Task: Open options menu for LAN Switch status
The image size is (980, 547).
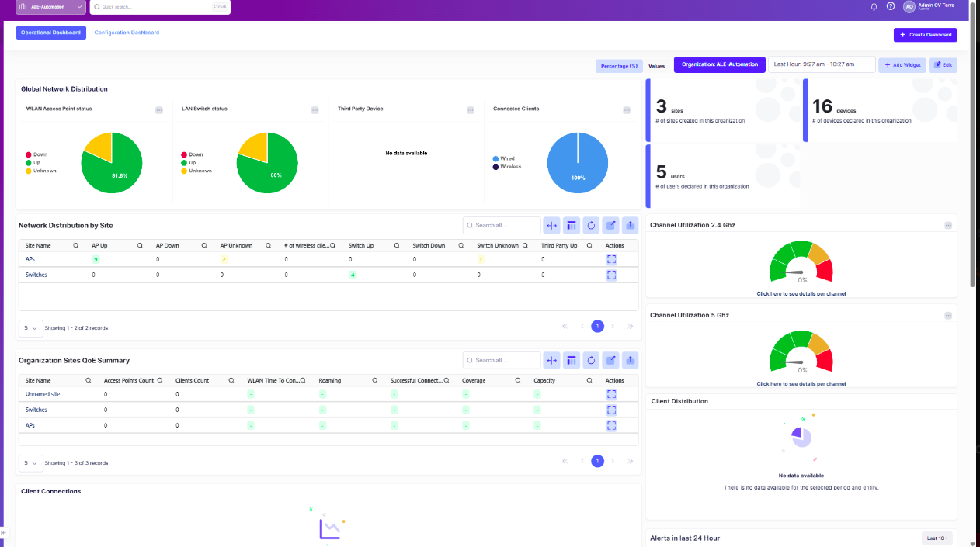Action: pos(315,110)
